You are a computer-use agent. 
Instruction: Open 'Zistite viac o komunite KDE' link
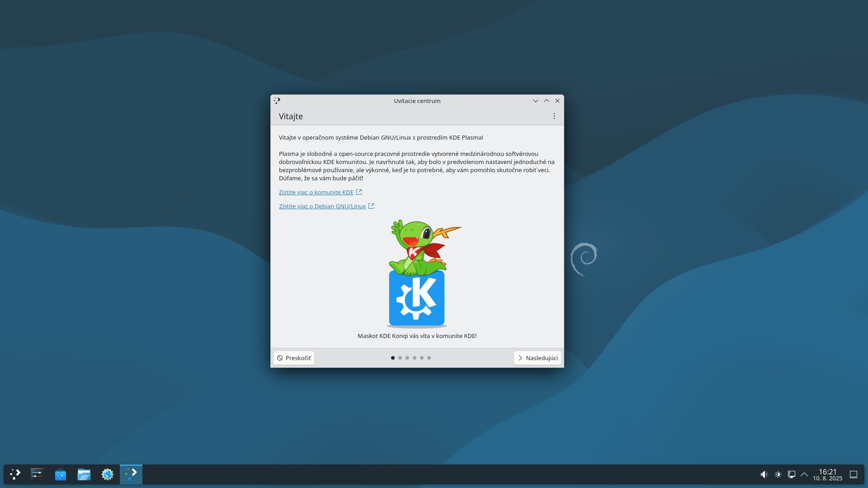(x=316, y=192)
